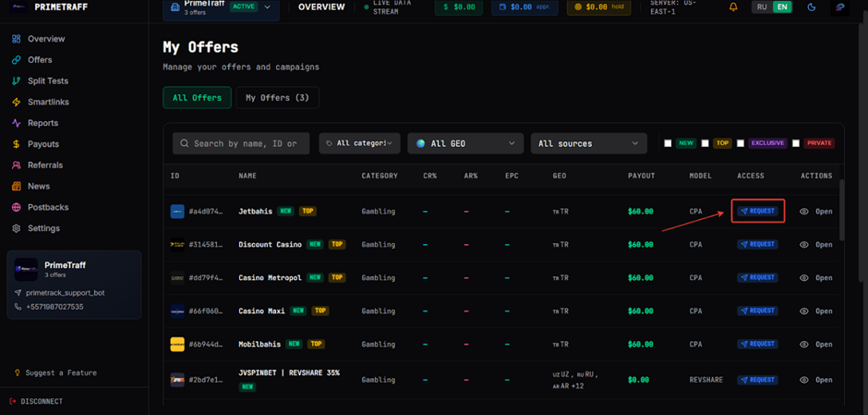
Task: Click the Split Tests branch icon
Action: coord(16,81)
